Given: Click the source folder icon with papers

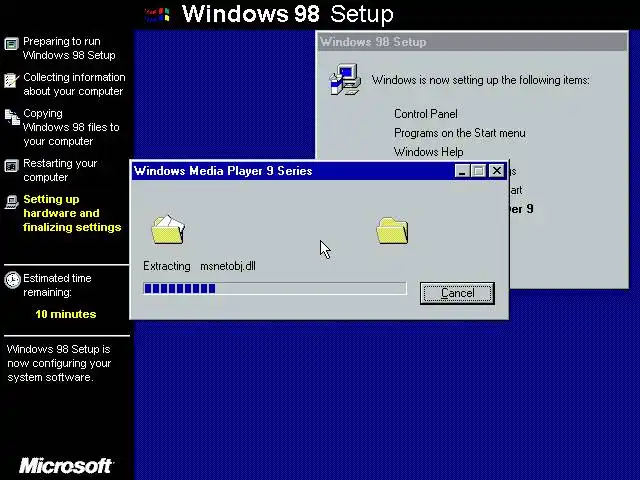Looking at the screenshot, I should [168, 230].
